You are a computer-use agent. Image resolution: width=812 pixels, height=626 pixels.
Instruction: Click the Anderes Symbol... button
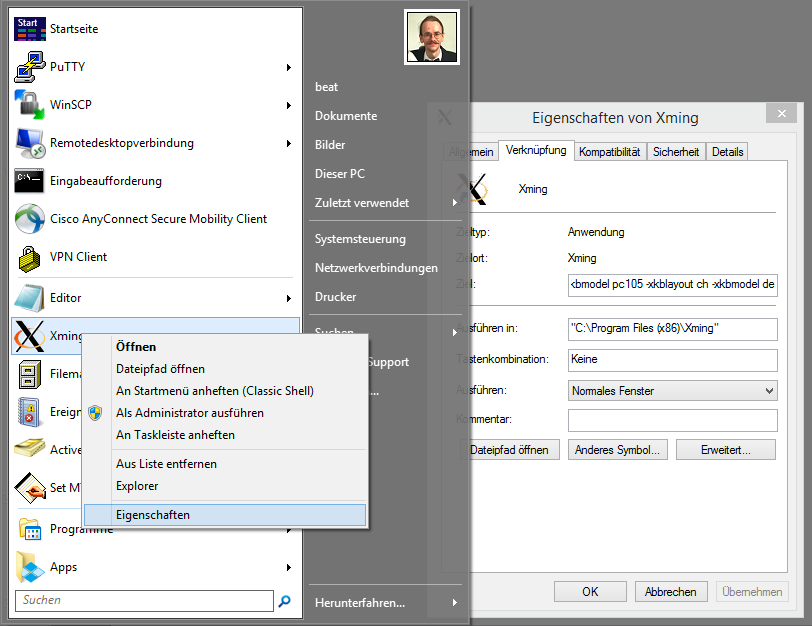pyautogui.click(x=617, y=450)
